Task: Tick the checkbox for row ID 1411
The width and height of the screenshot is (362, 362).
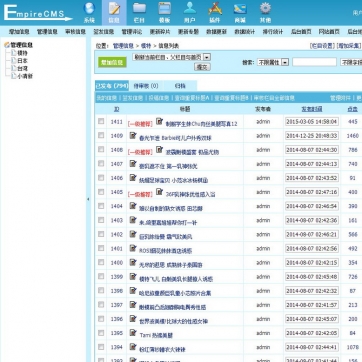Action: [101, 122]
